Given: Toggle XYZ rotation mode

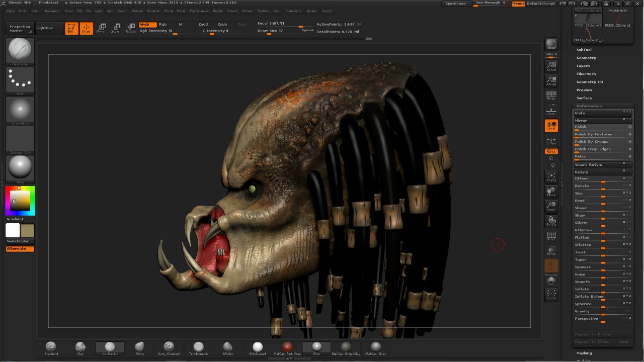Looking at the screenshot, I should point(551,151).
